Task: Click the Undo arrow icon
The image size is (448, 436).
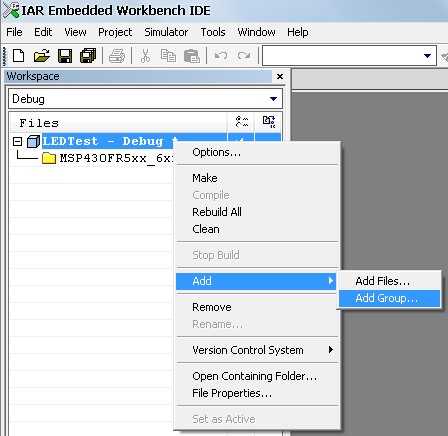Action: pos(221,55)
